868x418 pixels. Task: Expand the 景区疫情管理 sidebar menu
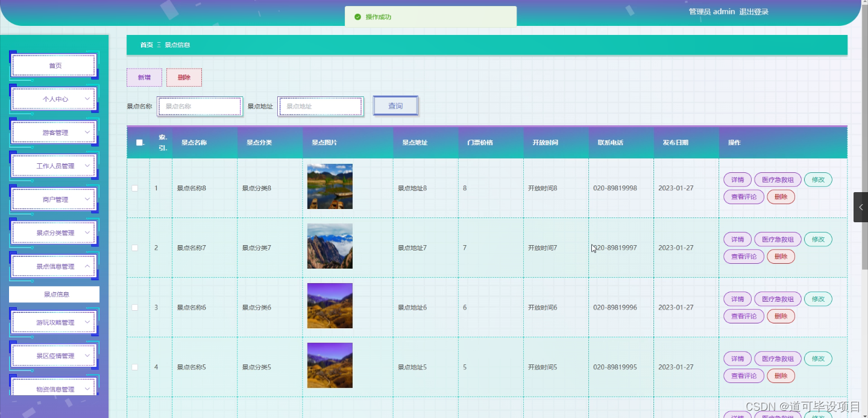click(54, 356)
